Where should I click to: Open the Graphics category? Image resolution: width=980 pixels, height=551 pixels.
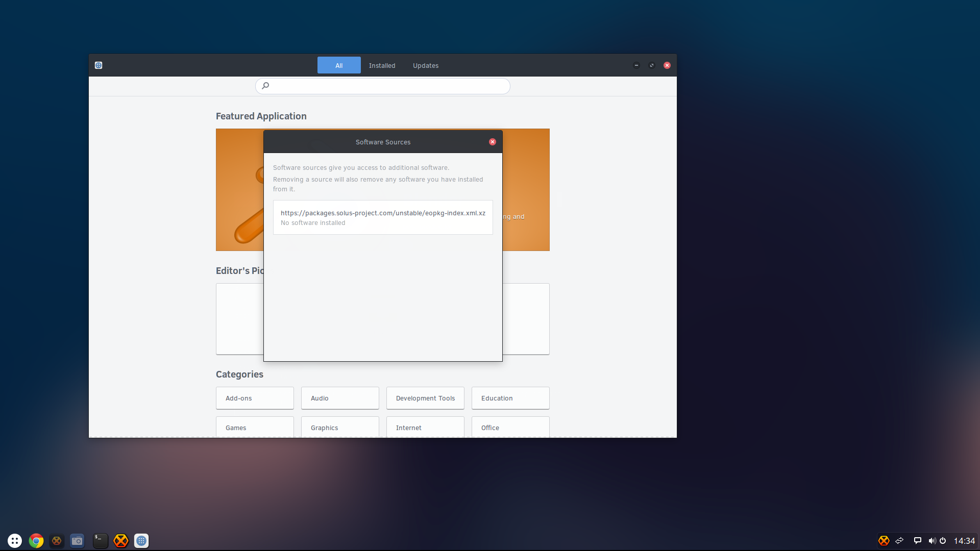click(x=340, y=427)
